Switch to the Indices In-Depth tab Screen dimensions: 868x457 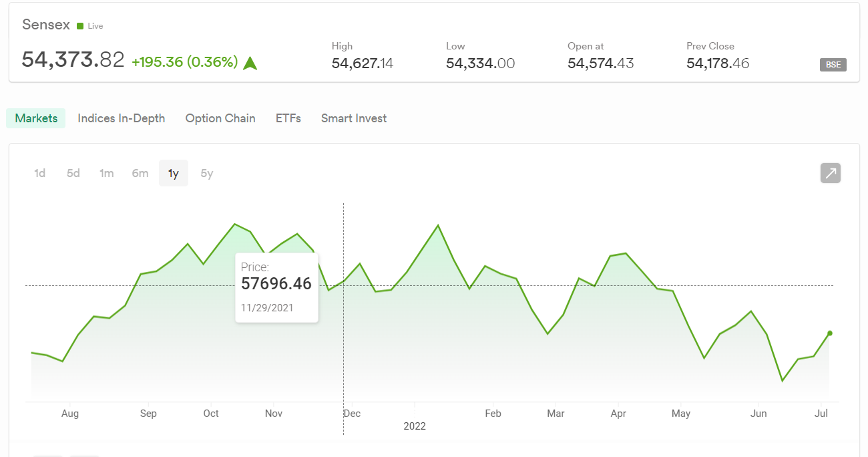click(x=122, y=118)
